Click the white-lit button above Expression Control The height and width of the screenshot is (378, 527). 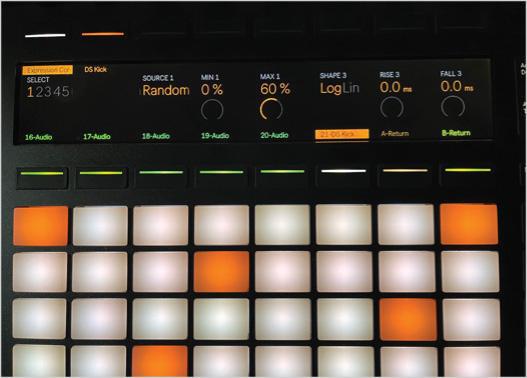click(45, 35)
